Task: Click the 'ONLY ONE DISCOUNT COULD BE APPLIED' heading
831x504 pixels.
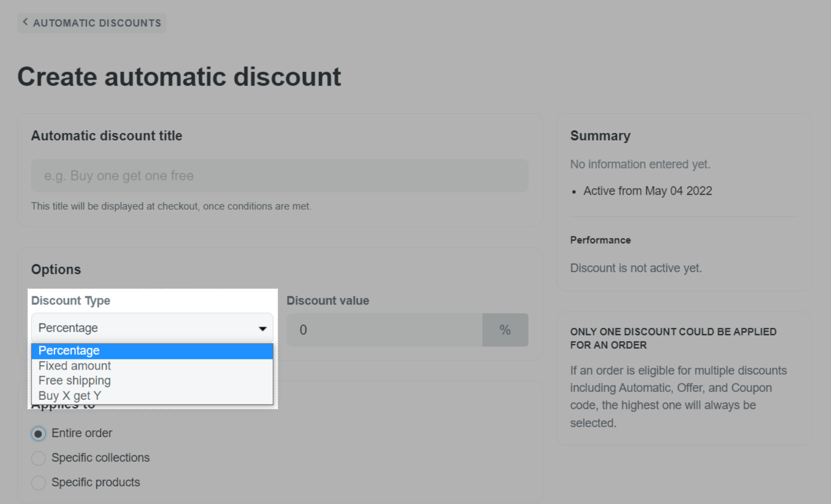Action: [673, 338]
